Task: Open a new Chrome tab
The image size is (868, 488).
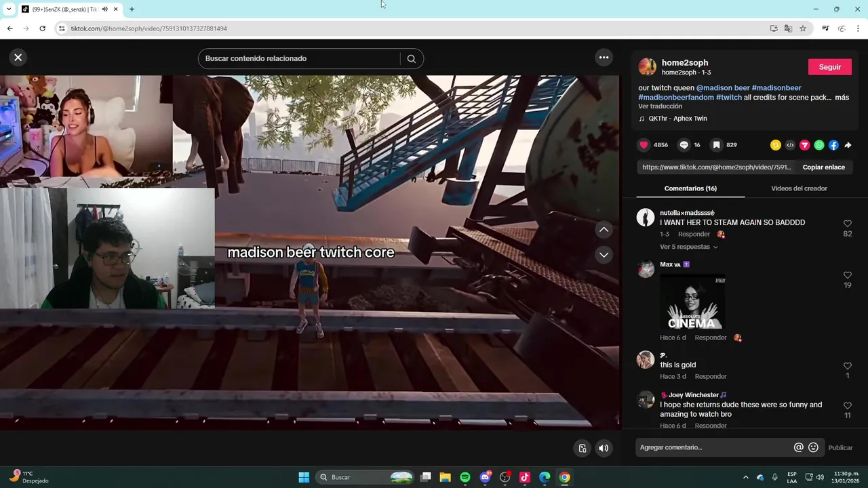Action: 132,9
